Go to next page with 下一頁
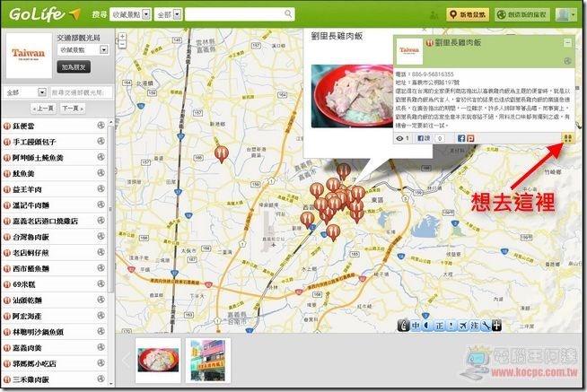The width and height of the screenshot is (587, 392). tap(73, 109)
